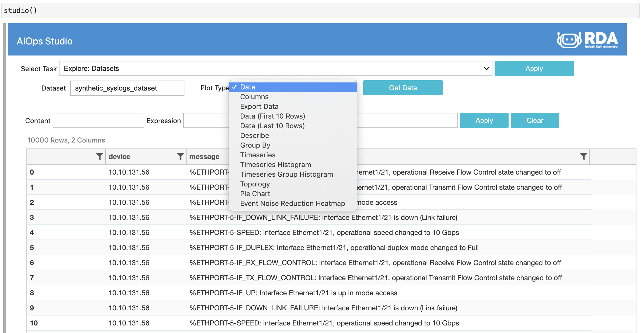Click the RDA robot logo
Viewport: 644px width, 333px height.
tap(587, 40)
